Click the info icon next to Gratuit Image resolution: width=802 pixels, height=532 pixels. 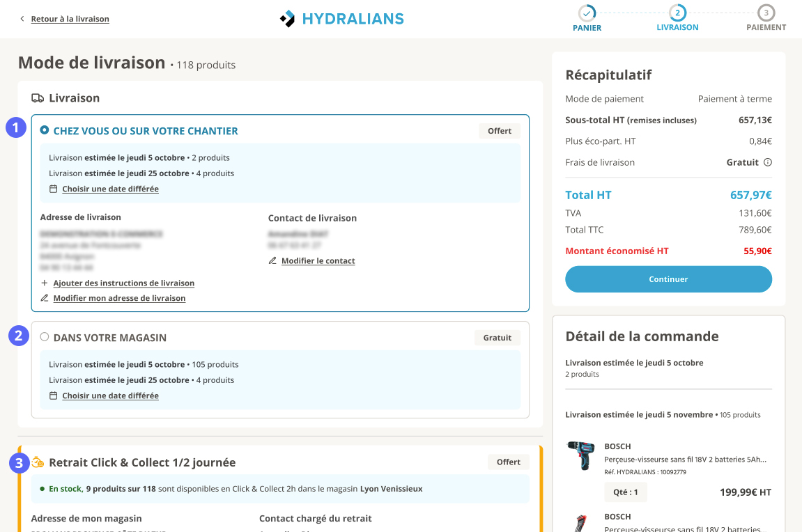click(768, 162)
